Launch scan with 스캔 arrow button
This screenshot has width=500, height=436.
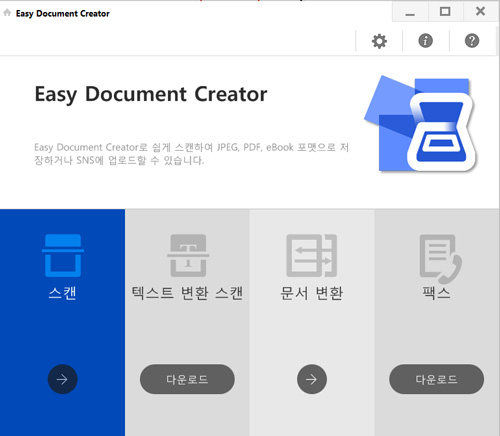coord(62,379)
